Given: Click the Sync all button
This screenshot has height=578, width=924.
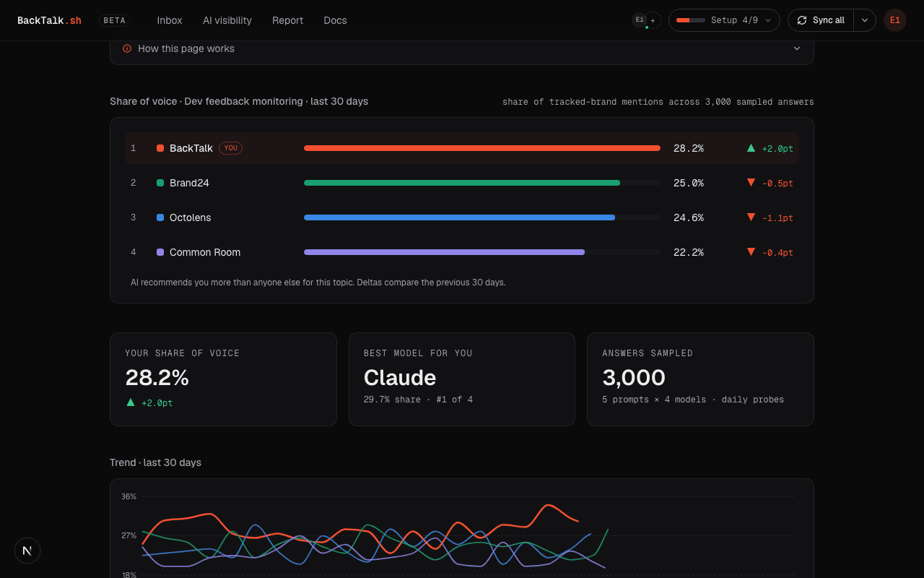Looking at the screenshot, I should tap(821, 20).
